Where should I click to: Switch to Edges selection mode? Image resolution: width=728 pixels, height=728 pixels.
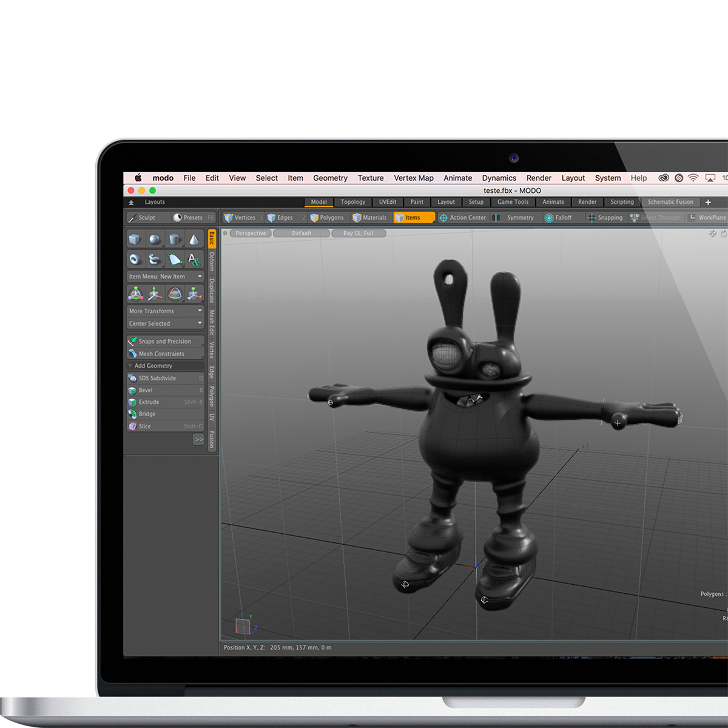coord(286,217)
